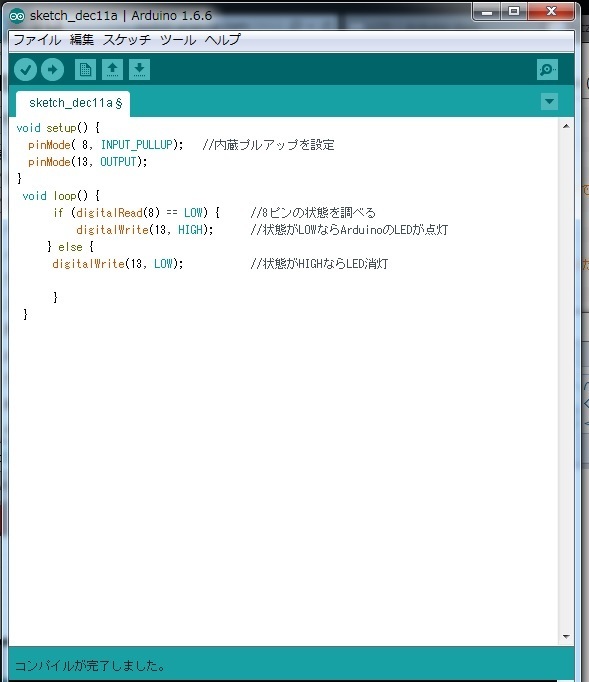The image size is (589, 682).
Task: Click the Open sketch up-arrow icon
Action: (x=112, y=70)
